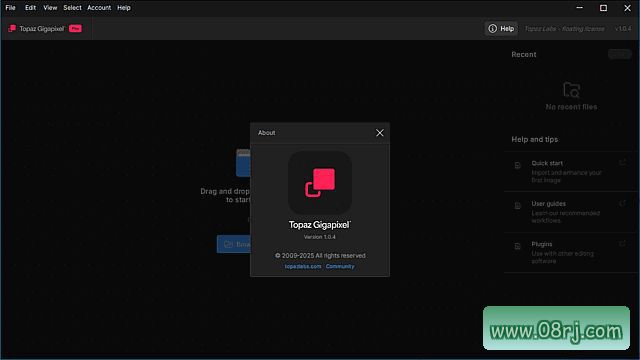Click the copyright 2009-2025 text
Viewport: 640px width, 360px height.
320,256
